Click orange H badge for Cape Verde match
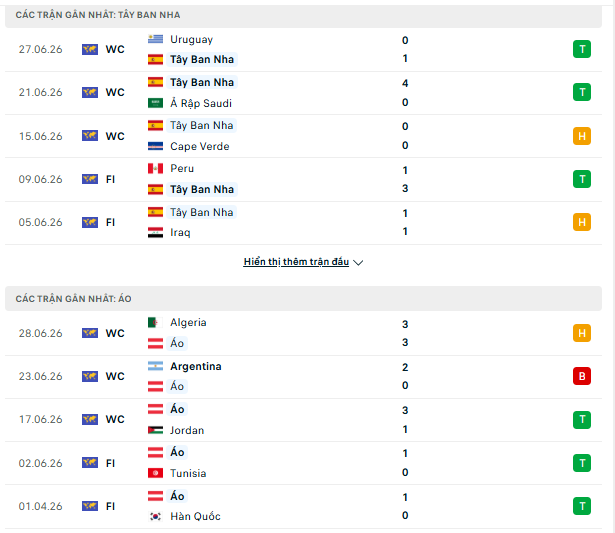615x533 pixels. (582, 136)
